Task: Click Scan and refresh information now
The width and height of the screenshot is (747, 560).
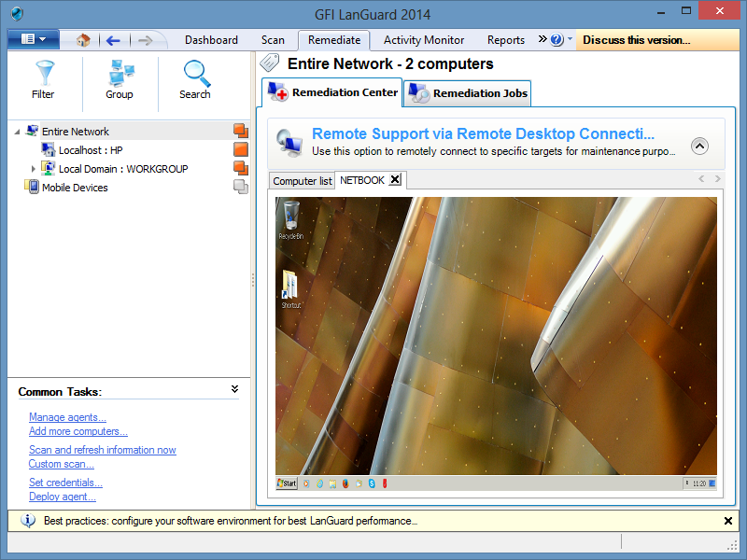Action: (103, 450)
